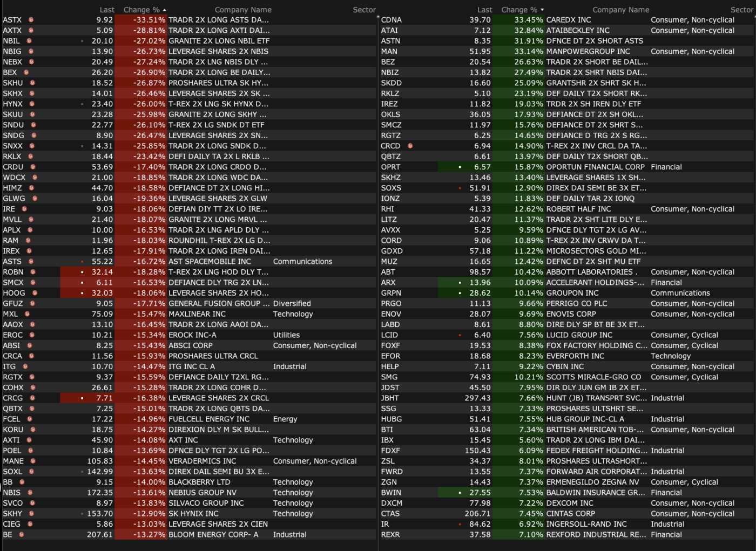This screenshot has height=551, width=756.
Task: Click the red badge icon beside CRCG
Action: pyautogui.click(x=32, y=398)
